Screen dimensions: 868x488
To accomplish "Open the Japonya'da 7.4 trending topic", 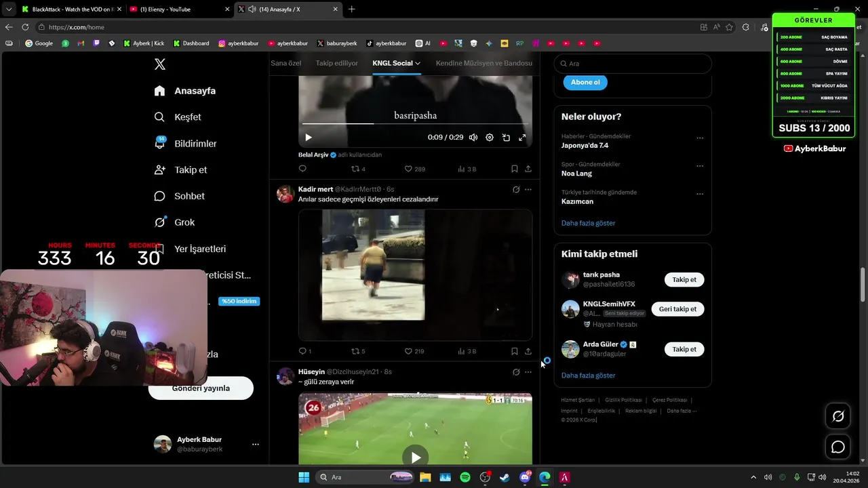I will 585,145.
